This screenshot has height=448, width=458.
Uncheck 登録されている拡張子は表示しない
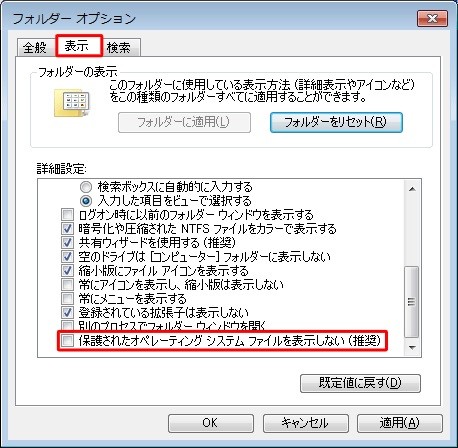pyautogui.click(x=67, y=313)
